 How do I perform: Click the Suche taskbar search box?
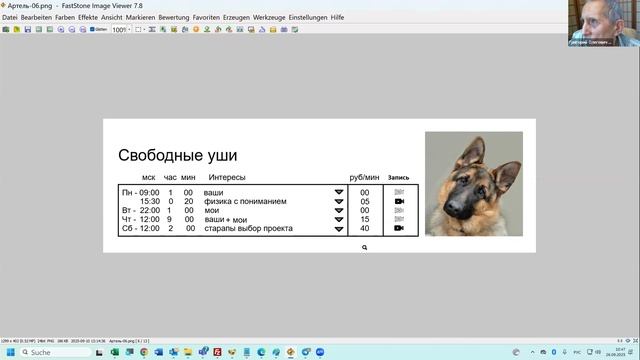(x=55, y=352)
